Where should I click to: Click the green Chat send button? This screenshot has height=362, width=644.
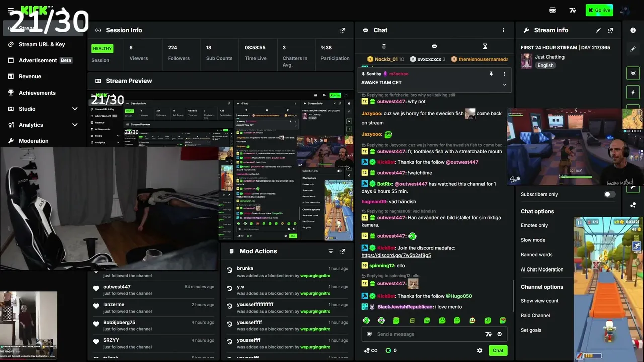498,350
